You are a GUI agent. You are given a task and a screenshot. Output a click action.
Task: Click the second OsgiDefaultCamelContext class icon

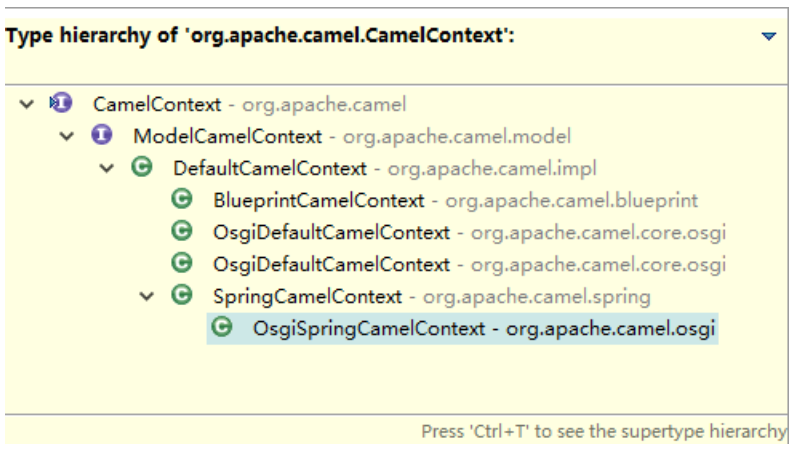(181, 263)
